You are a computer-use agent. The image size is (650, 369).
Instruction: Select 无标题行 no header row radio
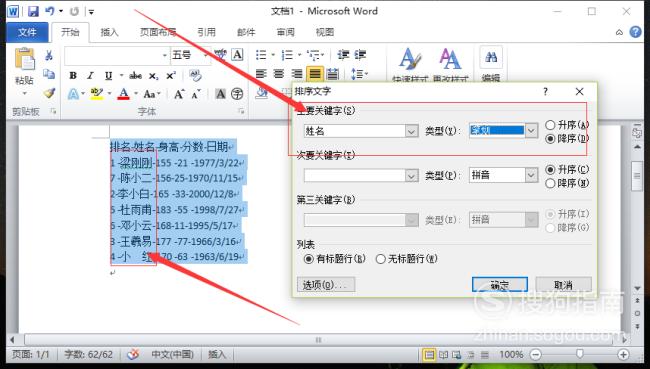[381, 259]
